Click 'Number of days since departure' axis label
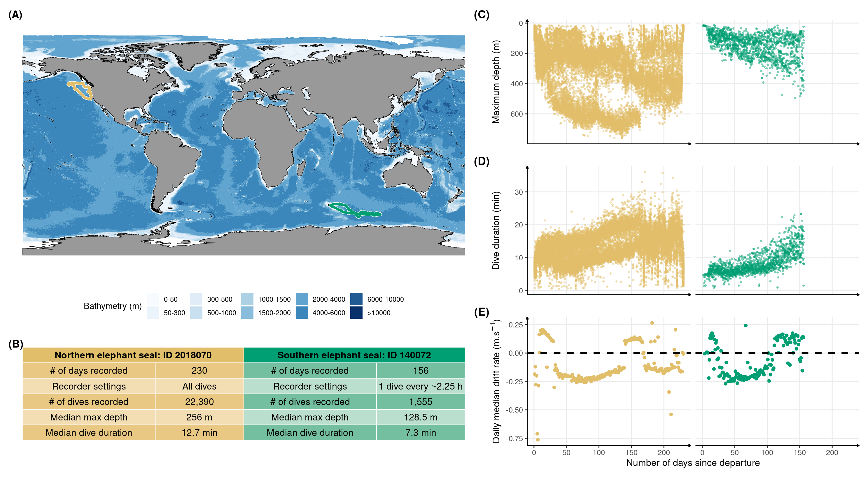The width and height of the screenshot is (868, 477). [x=693, y=463]
